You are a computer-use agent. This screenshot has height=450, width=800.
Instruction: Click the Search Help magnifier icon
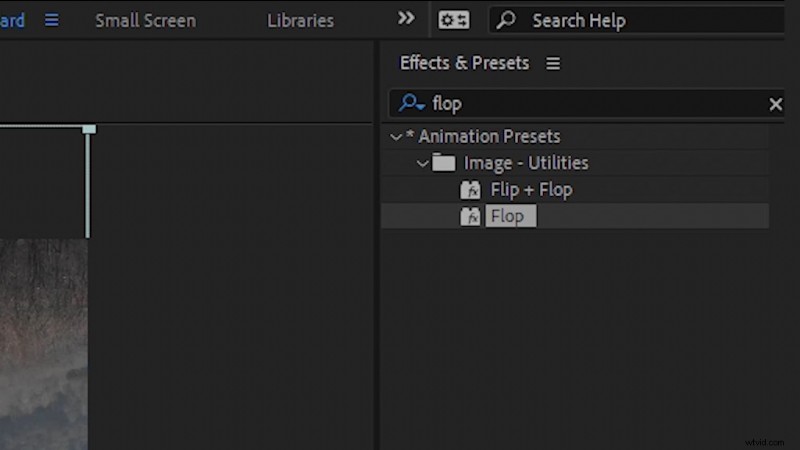[507, 20]
